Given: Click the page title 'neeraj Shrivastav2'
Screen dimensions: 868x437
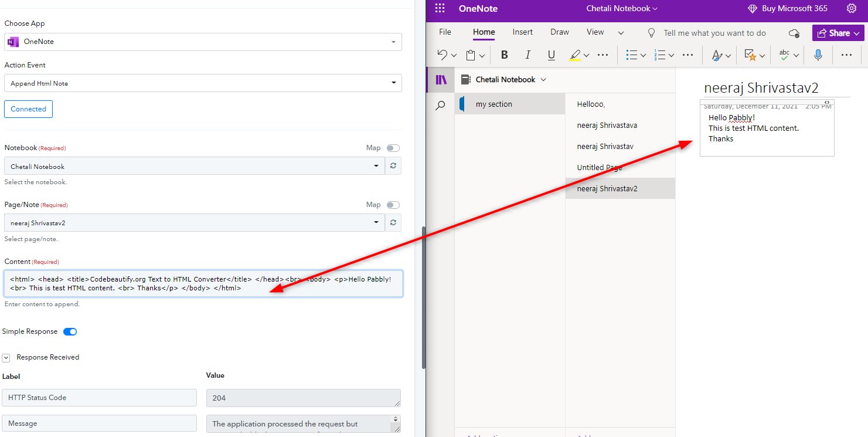Looking at the screenshot, I should point(761,88).
